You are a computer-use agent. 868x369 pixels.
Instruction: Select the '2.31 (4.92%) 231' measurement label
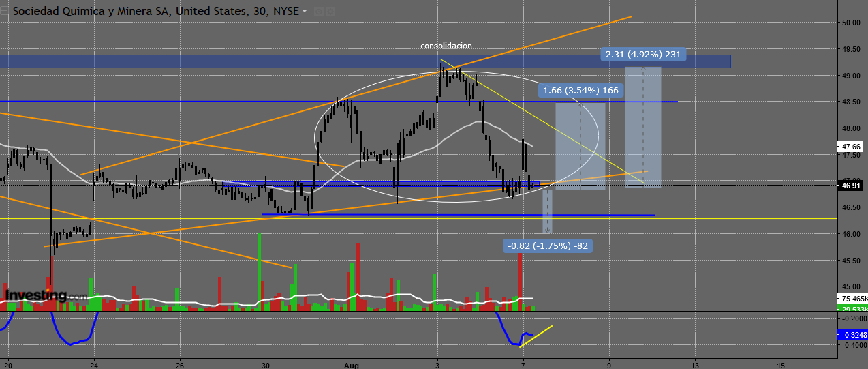(x=643, y=54)
